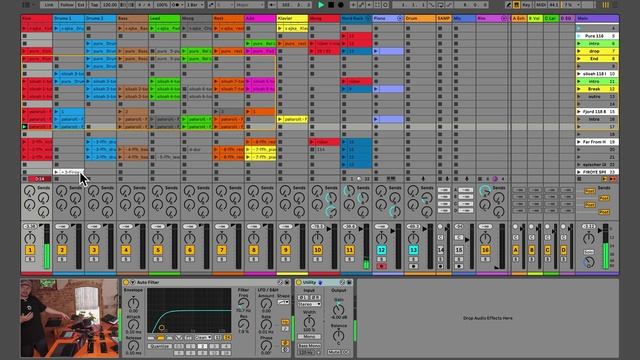Toggle the Follow button
The height and width of the screenshot is (360, 640).
click(x=67, y=5)
